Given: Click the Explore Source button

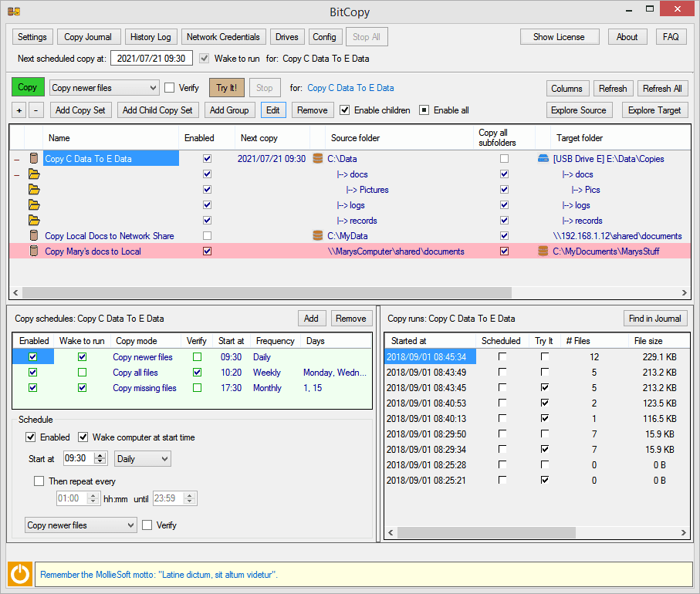Looking at the screenshot, I should [x=578, y=110].
